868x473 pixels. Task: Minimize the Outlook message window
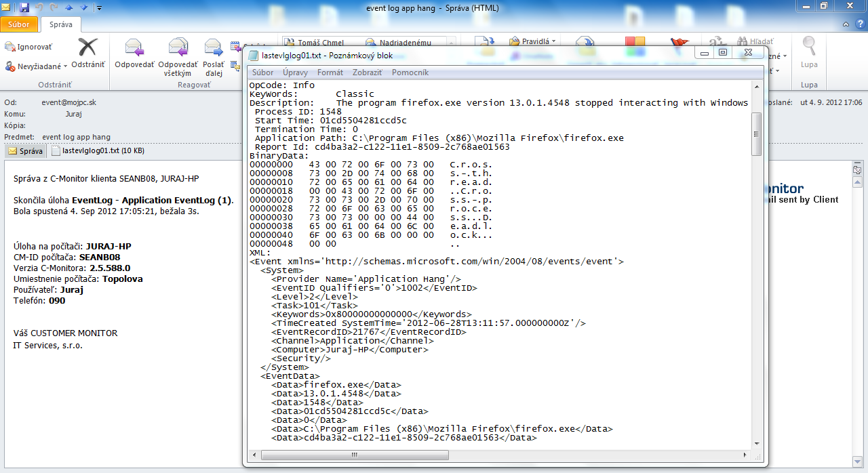pyautogui.click(x=806, y=6)
